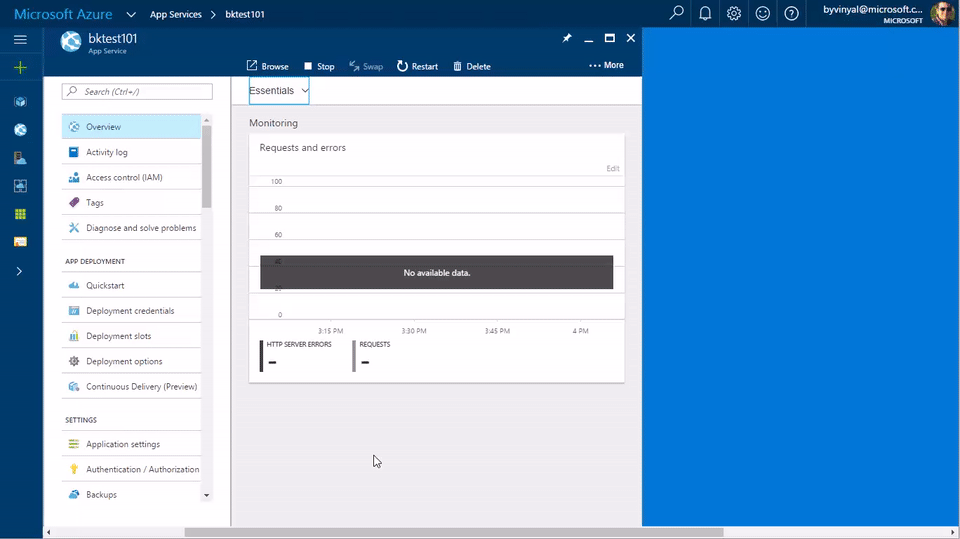
Task: Pin the bktest101 blade to dashboard
Action: 567,38
